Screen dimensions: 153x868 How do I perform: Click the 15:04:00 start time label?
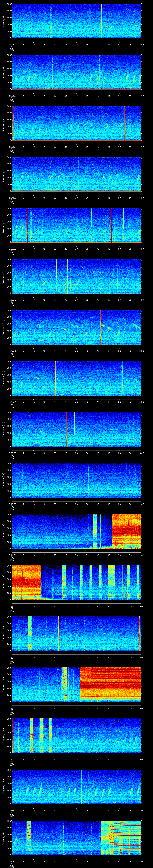[12, 198]
